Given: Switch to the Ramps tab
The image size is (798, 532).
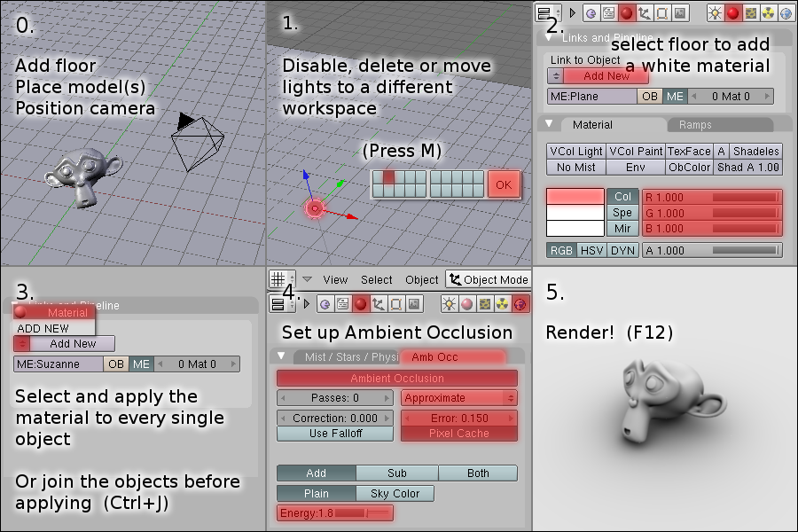Looking at the screenshot, I should pyautogui.click(x=719, y=125).
